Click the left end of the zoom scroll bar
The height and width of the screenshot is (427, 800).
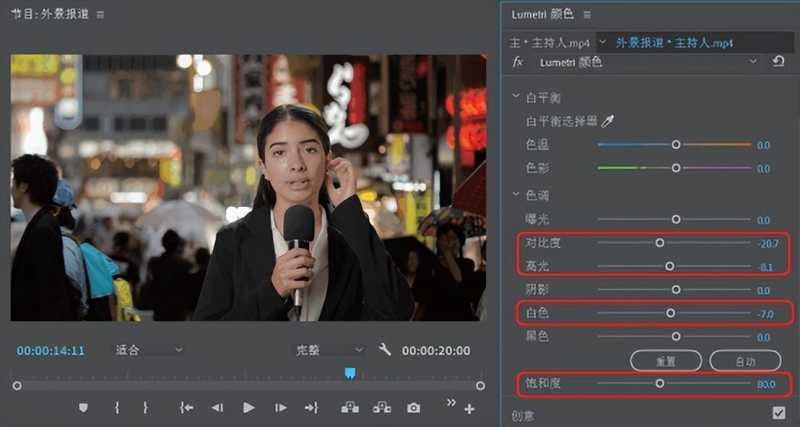click(17, 386)
